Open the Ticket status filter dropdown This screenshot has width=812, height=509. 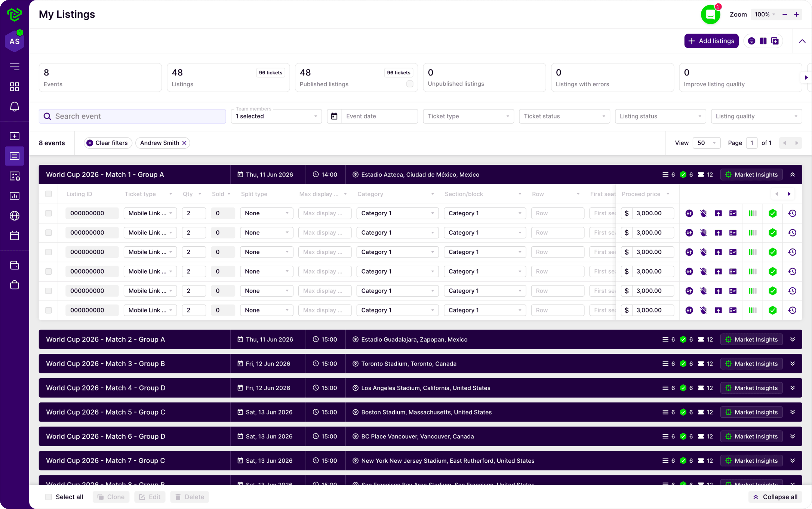coord(565,116)
